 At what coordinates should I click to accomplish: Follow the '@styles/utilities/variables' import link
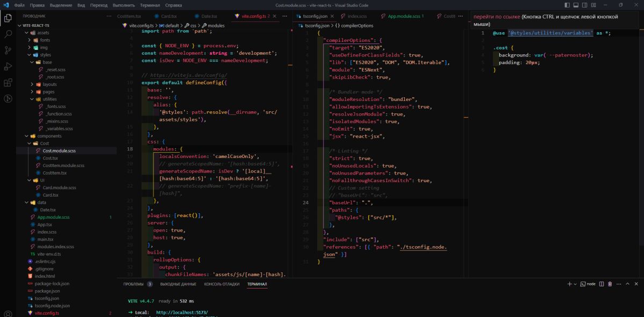551,33
